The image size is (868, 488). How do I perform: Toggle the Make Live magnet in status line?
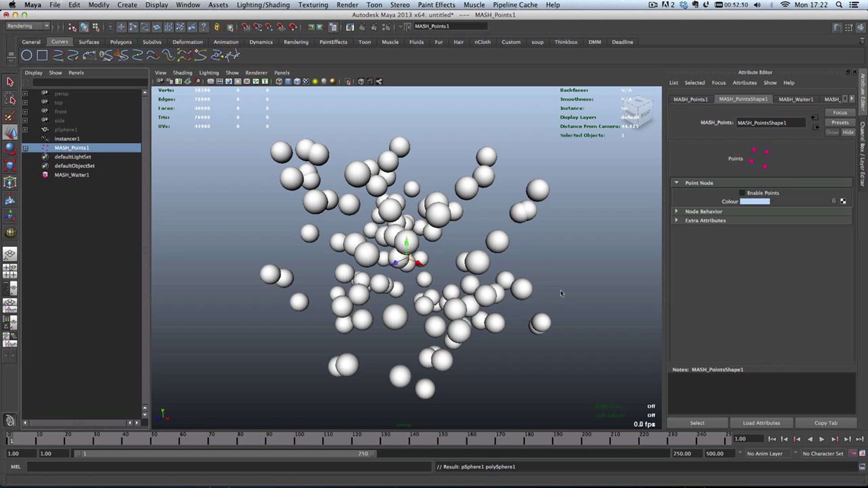293,27
